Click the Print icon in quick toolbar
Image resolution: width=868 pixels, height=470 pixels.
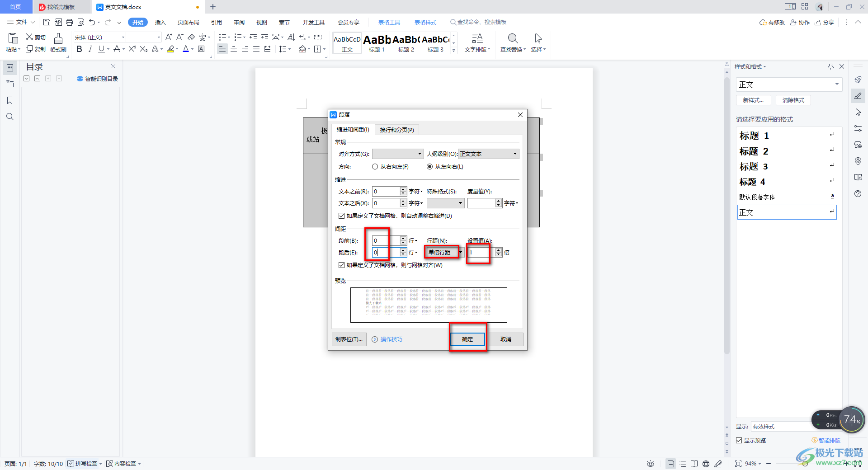click(x=69, y=22)
